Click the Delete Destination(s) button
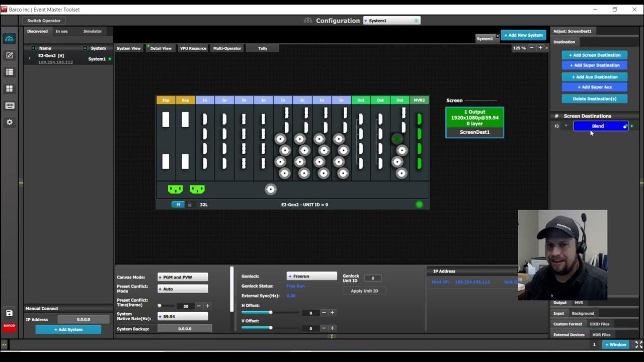The width and height of the screenshot is (644, 362). pos(595,99)
